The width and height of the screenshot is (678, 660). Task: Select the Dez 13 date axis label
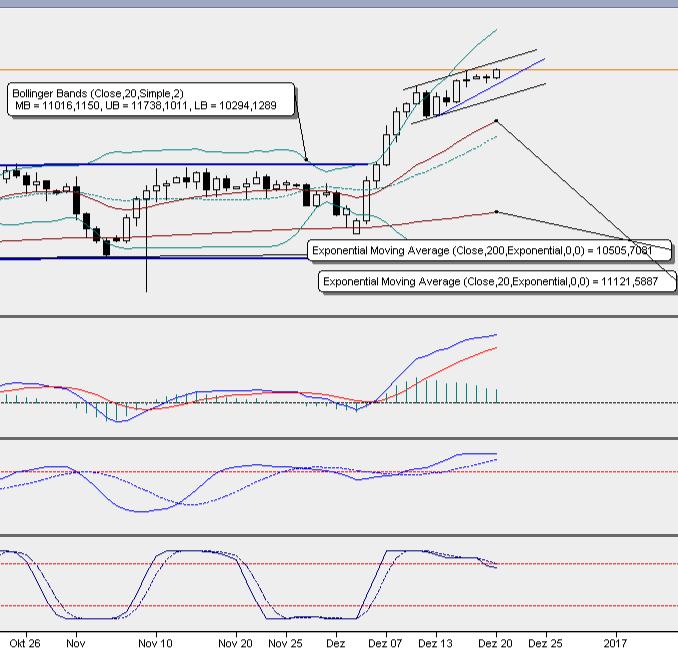(435, 644)
